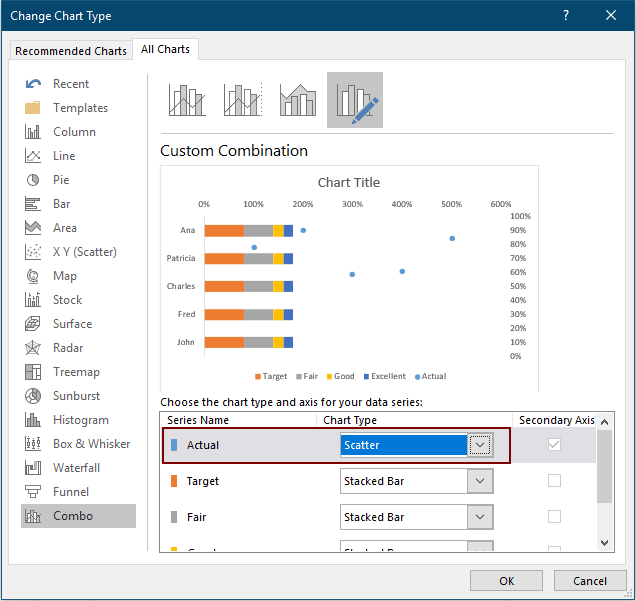Select the X Y (Scatter) chart category

pyautogui.click(x=84, y=252)
